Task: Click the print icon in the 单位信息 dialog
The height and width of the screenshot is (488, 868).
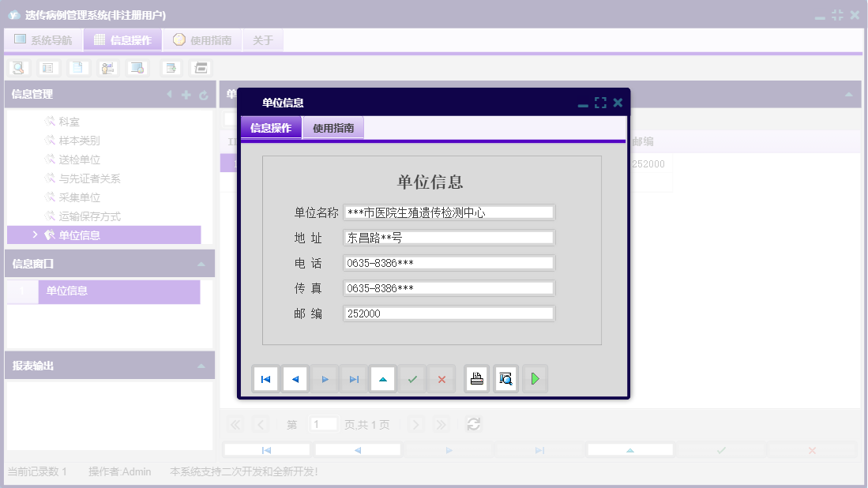Action: (x=476, y=378)
